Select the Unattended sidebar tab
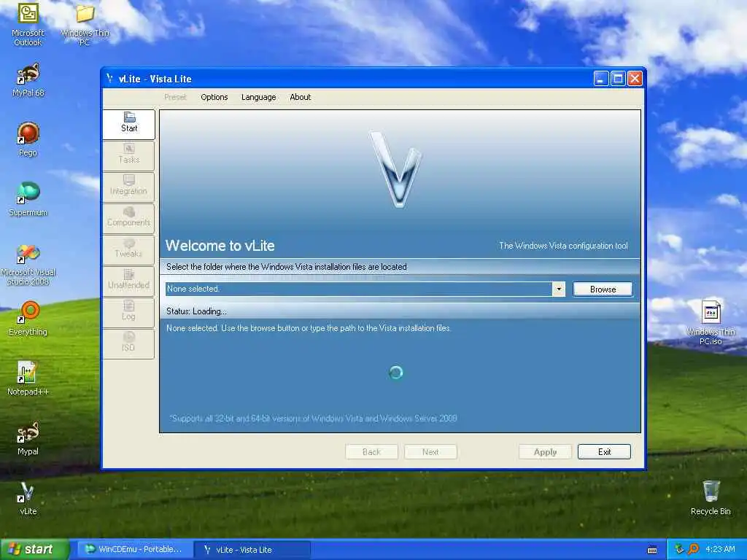747x560 pixels. click(x=128, y=281)
